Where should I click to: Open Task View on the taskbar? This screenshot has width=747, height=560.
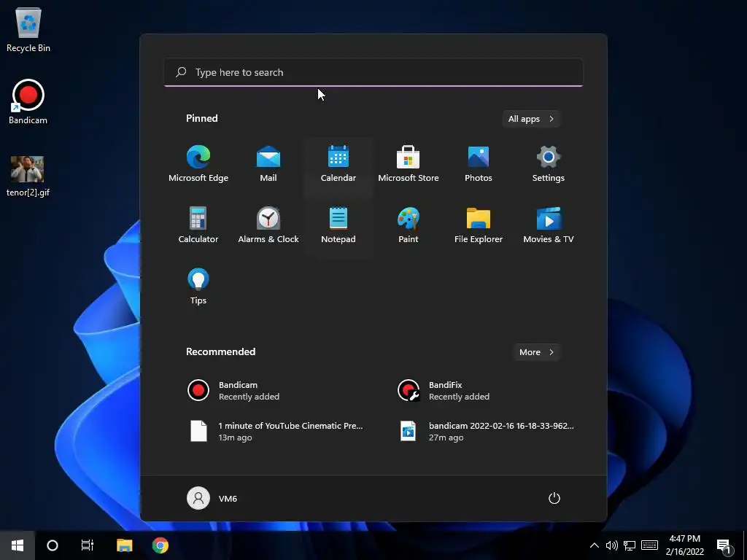tap(88, 545)
